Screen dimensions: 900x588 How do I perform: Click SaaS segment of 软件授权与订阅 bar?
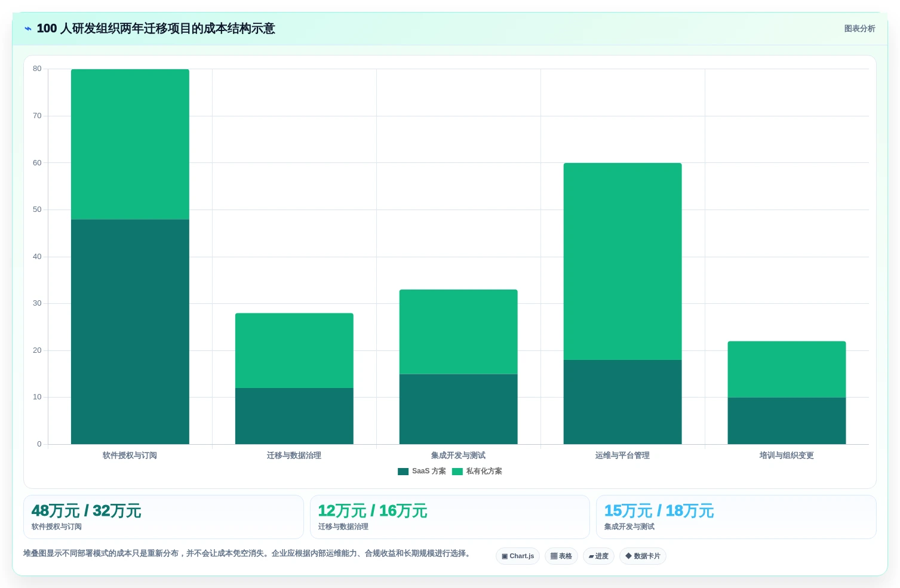point(130,331)
